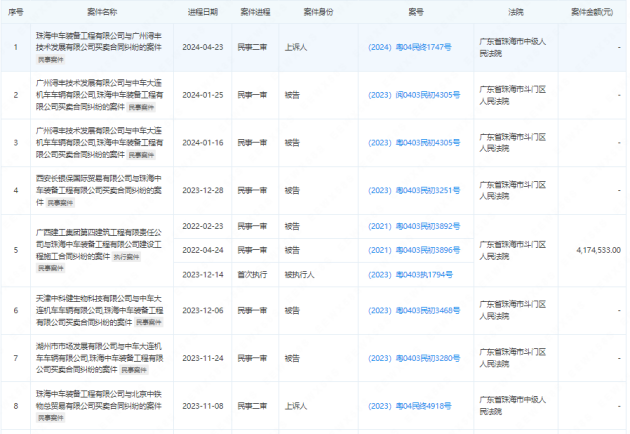Open case number link dated 2024-01-16
This screenshot has height=434, width=630.
tap(414, 143)
